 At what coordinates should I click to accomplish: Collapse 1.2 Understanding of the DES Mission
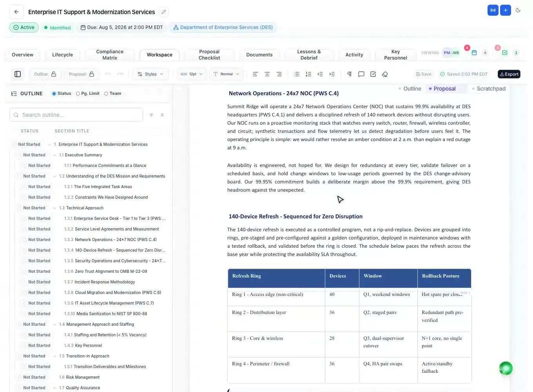coord(54,176)
